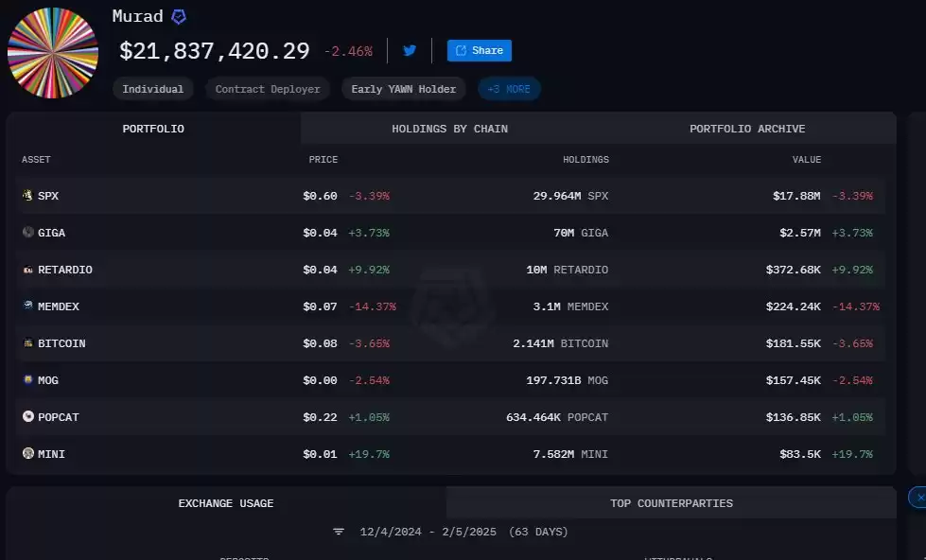Click the $181.55K BITCOIN value

(x=794, y=343)
